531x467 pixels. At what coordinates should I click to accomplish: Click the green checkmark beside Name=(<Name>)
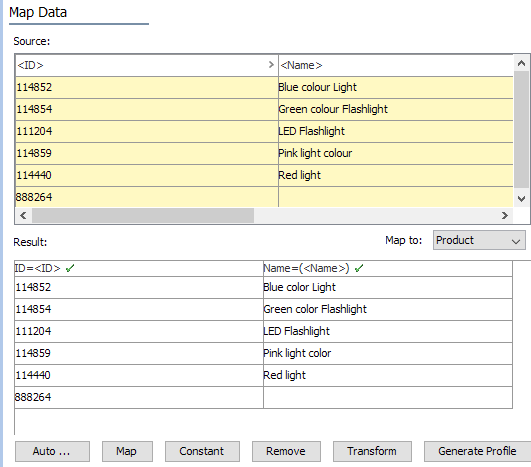click(359, 269)
